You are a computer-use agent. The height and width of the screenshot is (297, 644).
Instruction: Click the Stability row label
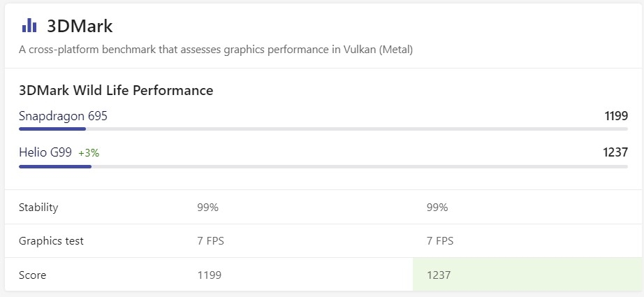[38, 208]
